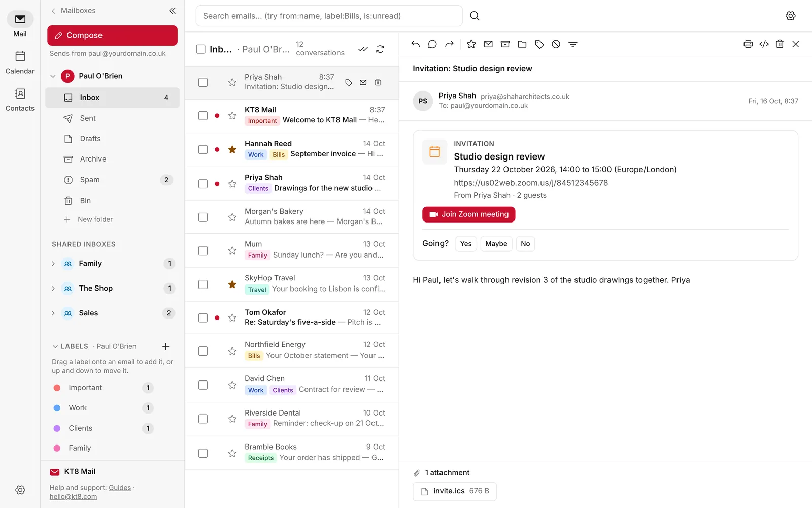Focus the search emails field
Viewport: 812px width, 508px height.
click(x=329, y=16)
